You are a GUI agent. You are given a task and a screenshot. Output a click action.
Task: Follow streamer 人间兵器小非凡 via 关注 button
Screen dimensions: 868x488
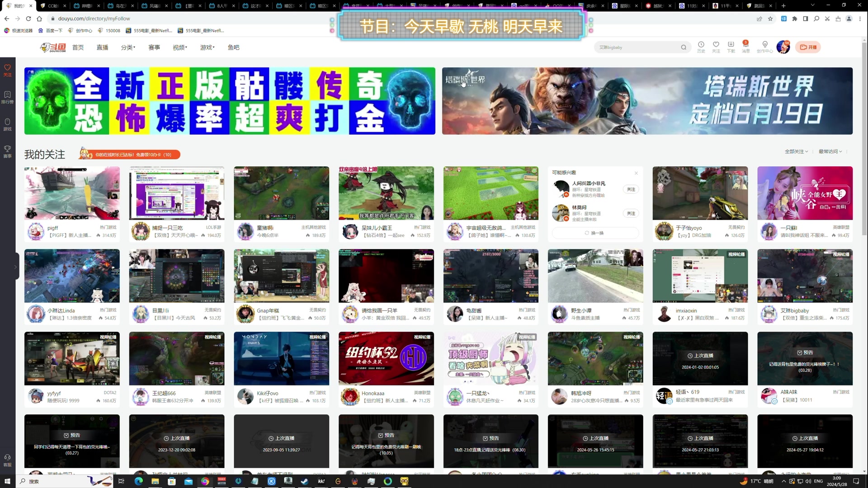point(631,189)
